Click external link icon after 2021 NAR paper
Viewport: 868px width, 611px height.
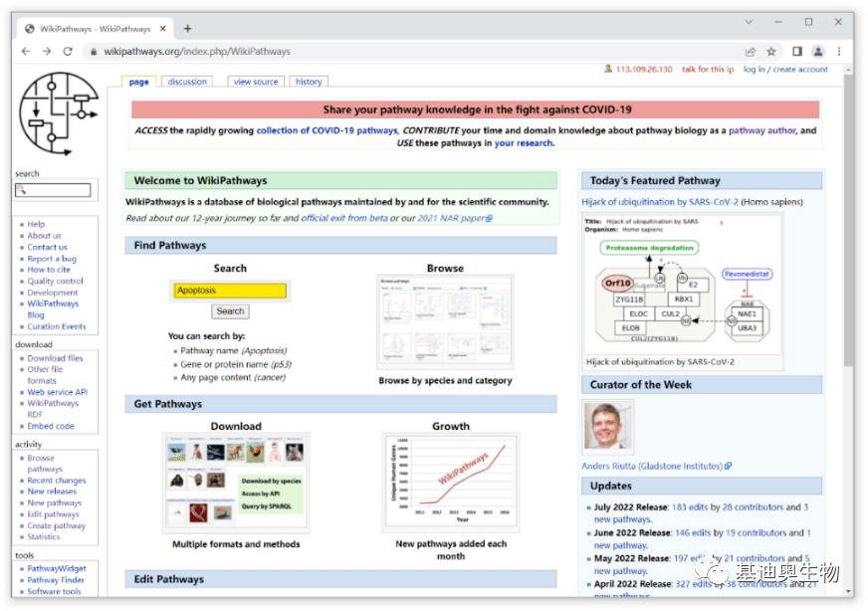489,219
